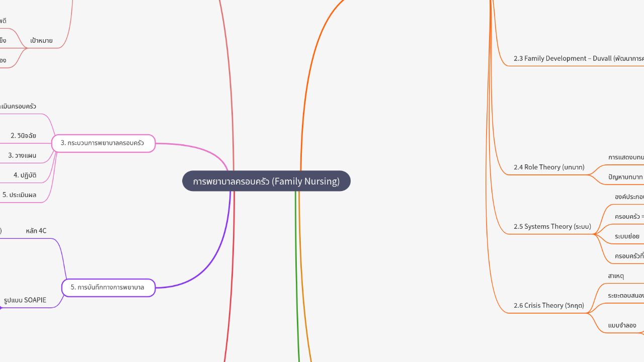
Task: Click the ระบบย่อย subtopic
Action: (627, 236)
